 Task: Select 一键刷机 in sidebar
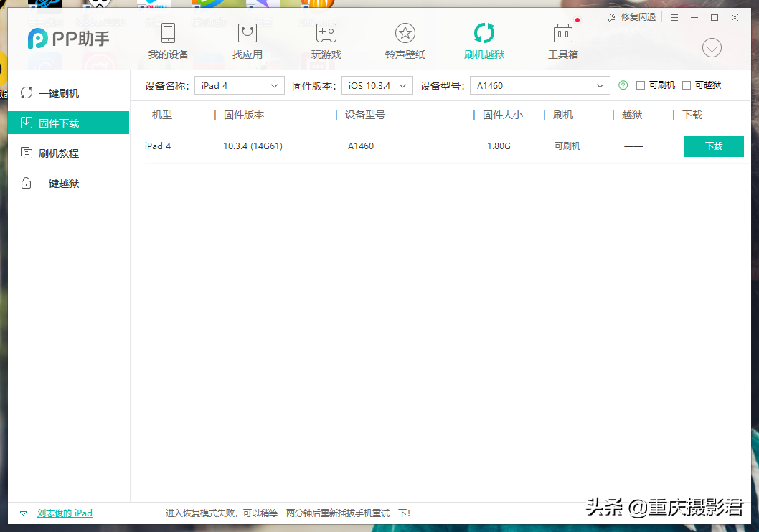68,93
